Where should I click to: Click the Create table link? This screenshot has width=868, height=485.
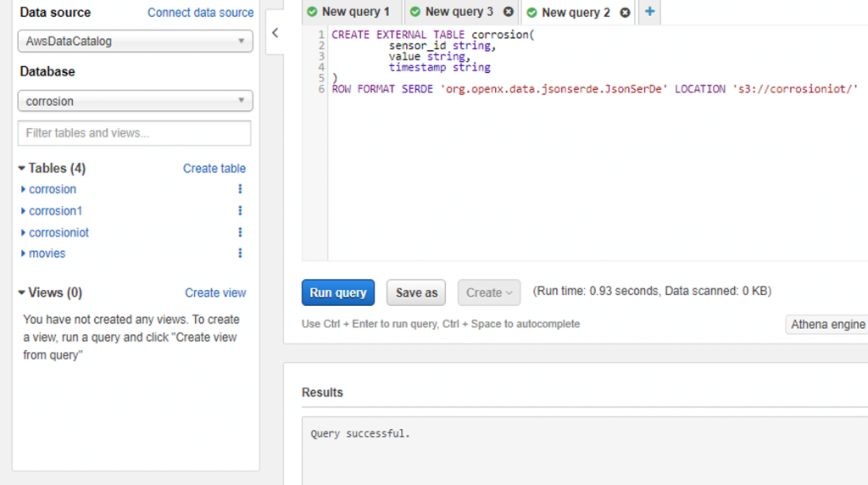pyautogui.click(x=214, y=169)
